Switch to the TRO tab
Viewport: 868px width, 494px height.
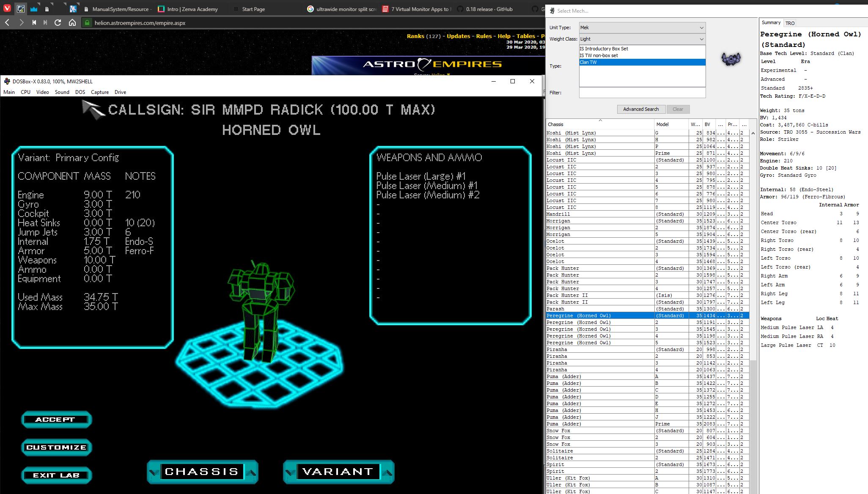pyautogui.click(x=790, y=23)
